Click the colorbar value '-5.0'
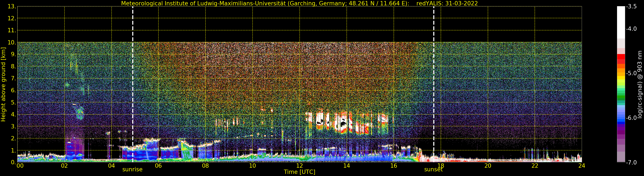Screen dimensions: 644x176 [x=631, y=73]
